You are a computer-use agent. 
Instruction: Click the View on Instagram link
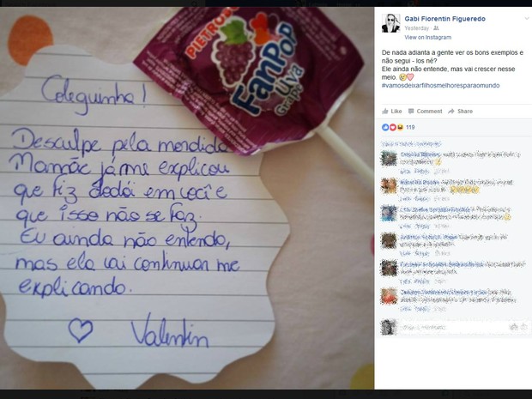click(428, 37)
